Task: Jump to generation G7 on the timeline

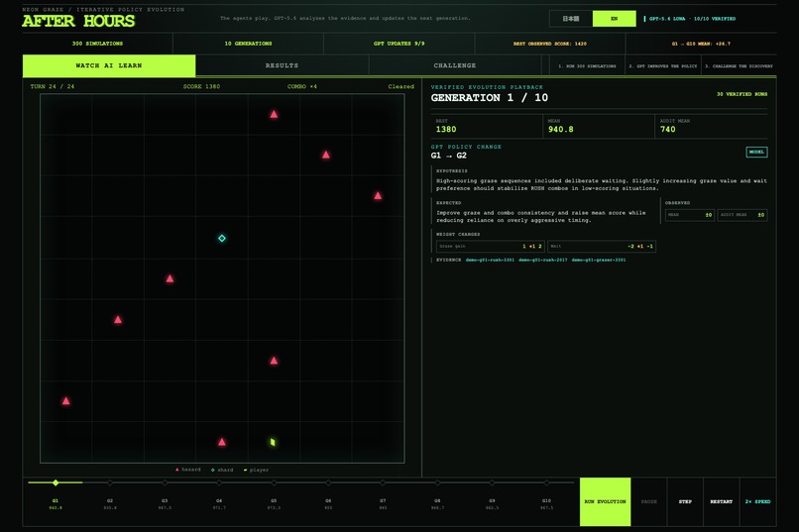Action: [x=383, y=494]
